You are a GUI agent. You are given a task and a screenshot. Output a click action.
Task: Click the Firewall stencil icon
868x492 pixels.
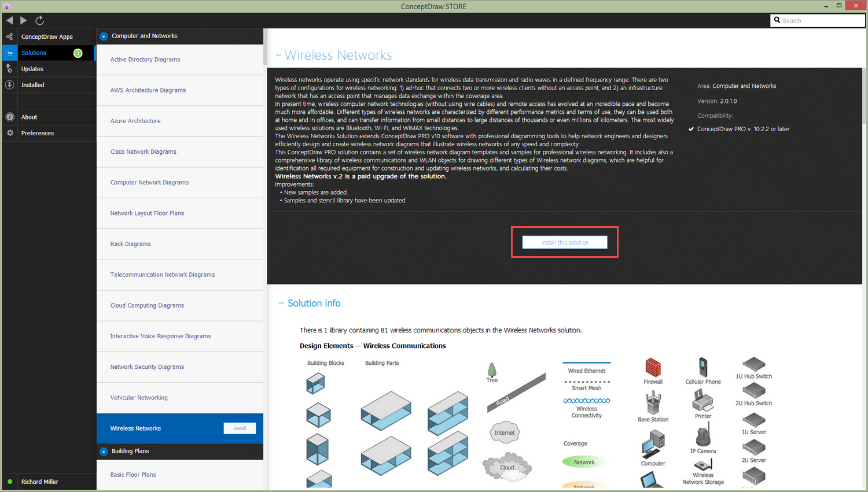653,367
